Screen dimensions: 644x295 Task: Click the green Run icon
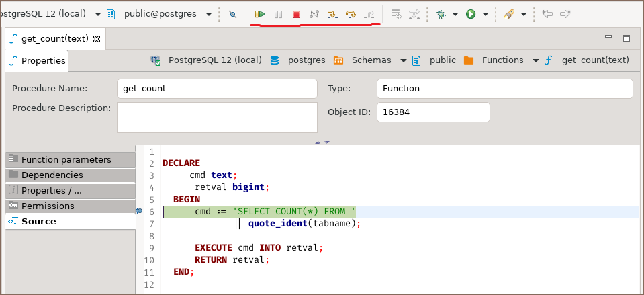coord(471,14)
